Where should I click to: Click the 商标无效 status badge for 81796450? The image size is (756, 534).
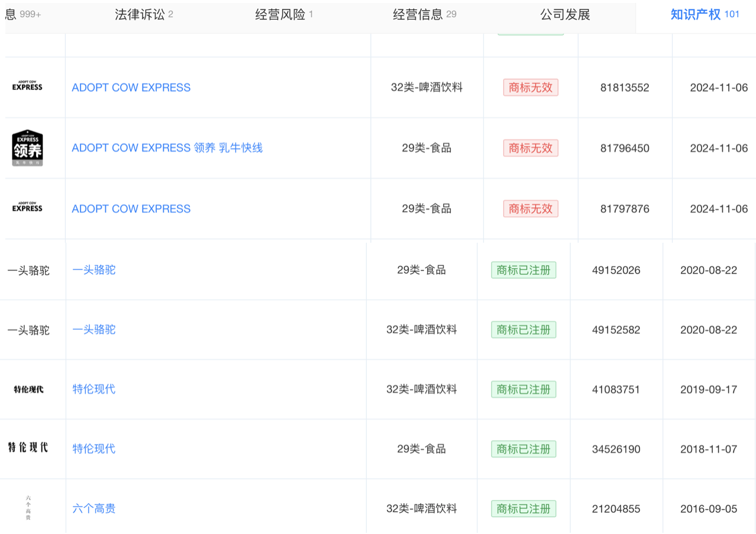pos(530,148)
